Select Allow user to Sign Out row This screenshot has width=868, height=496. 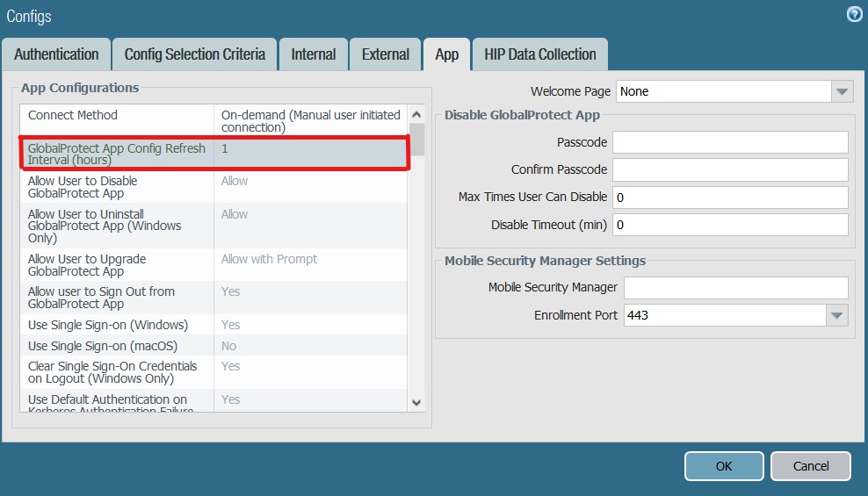click(214, 298)
